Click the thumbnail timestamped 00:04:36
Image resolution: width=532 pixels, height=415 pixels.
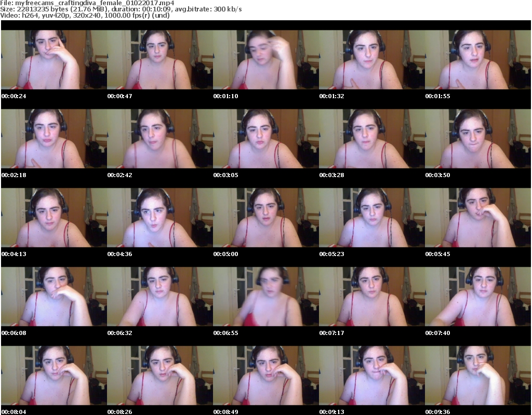pyautogui.click(x=160, y=218)
